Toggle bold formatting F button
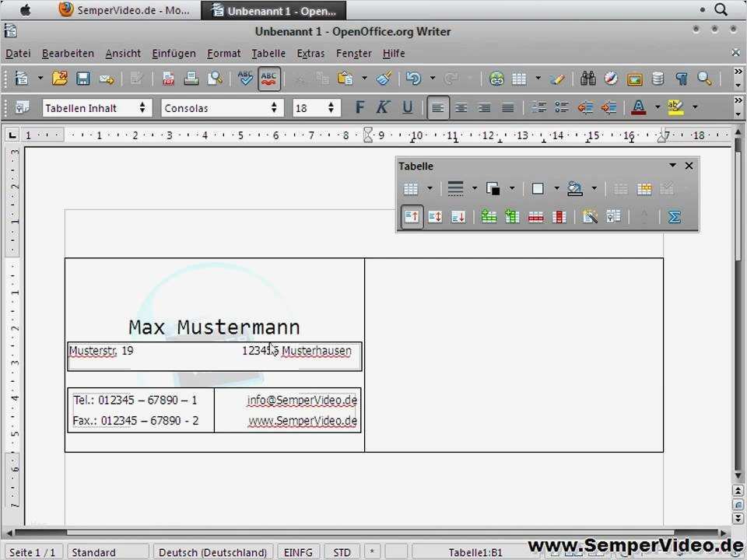Image resolution: width=747 pixels, height=560 pixels. 359,107
